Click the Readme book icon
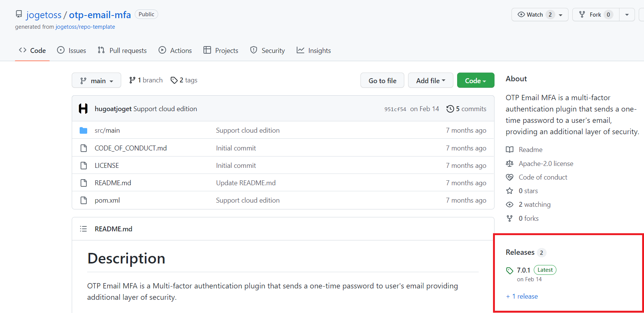This screenshot has height=313, width=644. 510,150
